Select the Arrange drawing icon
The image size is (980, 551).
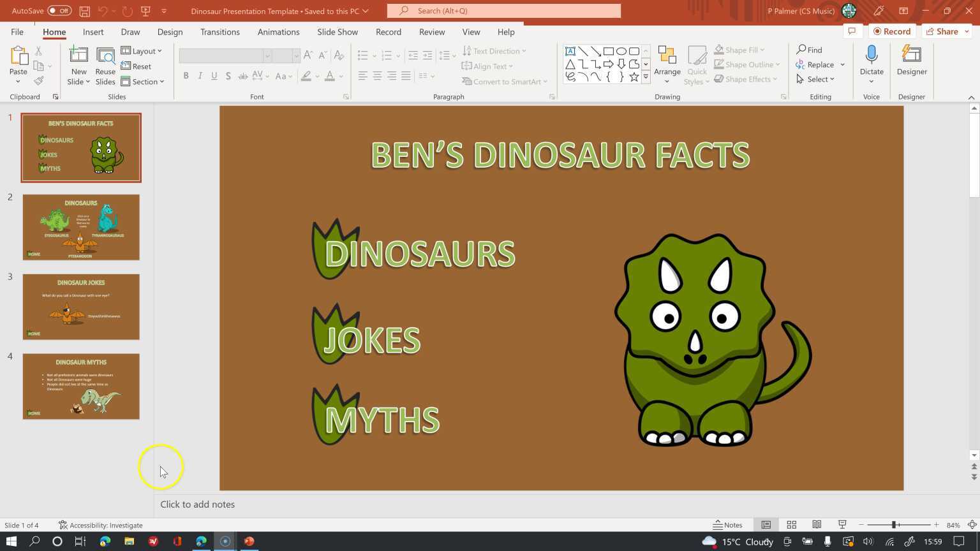tap(667, 62)
